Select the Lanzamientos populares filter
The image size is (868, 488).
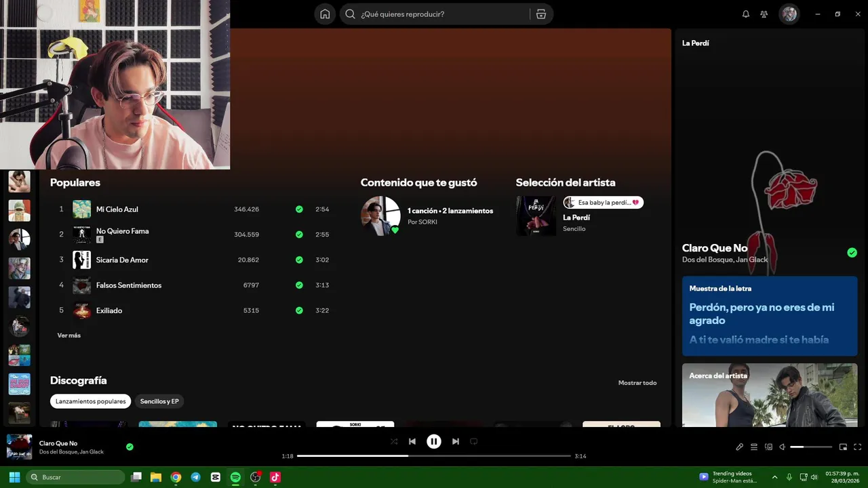pyautogui.click(x=90, y=401)
